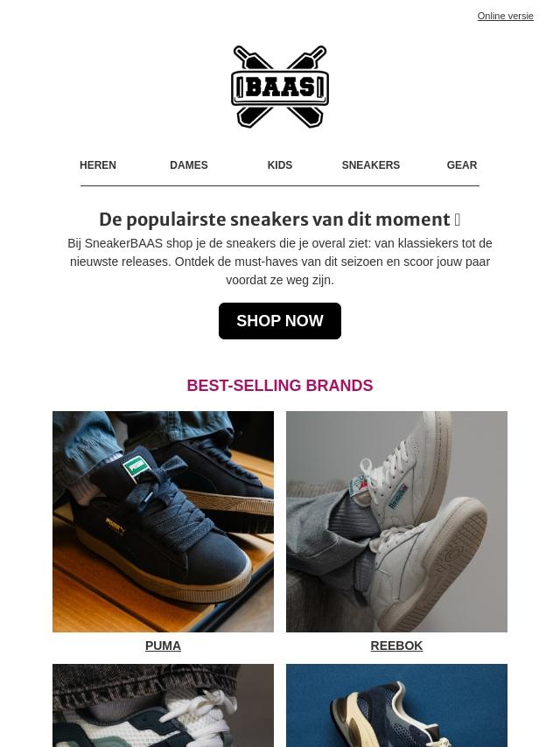Follow the PUMA brand link
Image resolution: width=560 pixels, height=747 pixels.
[x=163, y=646]
